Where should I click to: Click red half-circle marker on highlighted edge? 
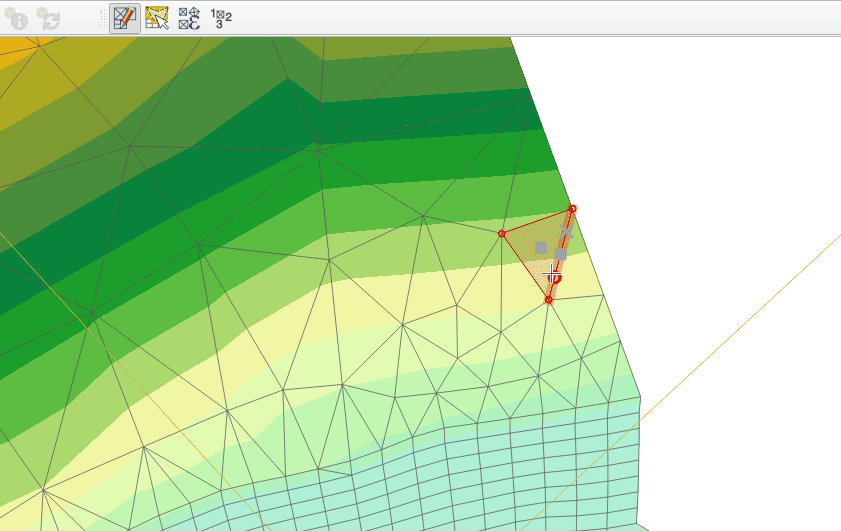(557, 279)
